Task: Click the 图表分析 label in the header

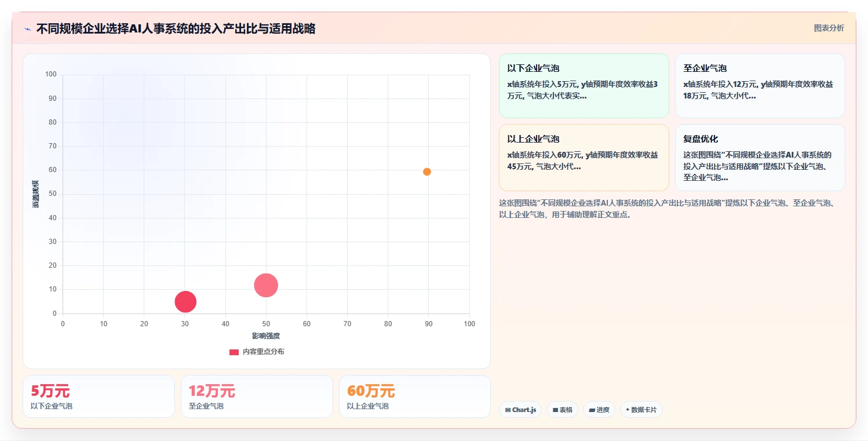Action: pos(829,28)
